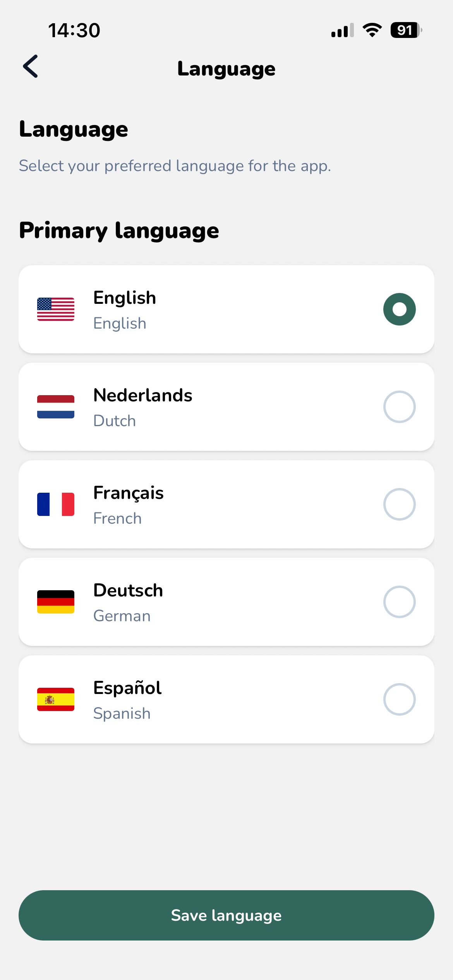This screenshot has height=980, width=453.
Task: Tap the Spanish flag icon
Action: pyautogui.click(x=56, y=699)
